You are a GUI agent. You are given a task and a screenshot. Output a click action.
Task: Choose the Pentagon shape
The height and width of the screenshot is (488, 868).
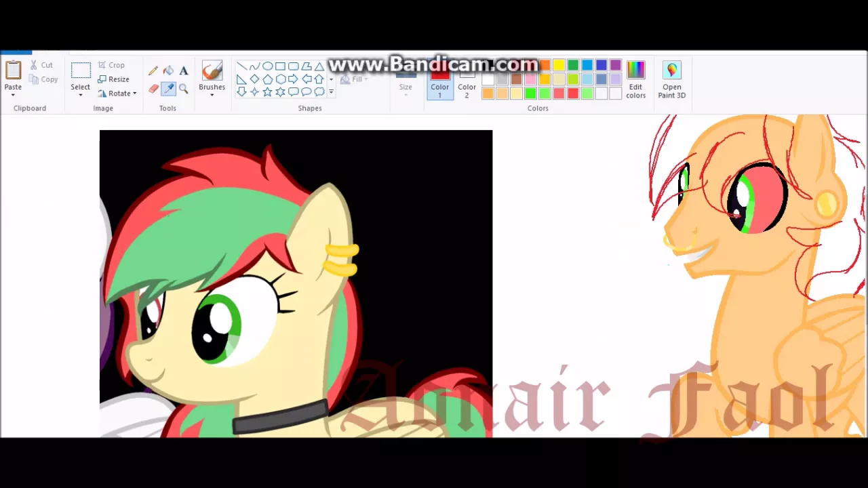(267, 79)
